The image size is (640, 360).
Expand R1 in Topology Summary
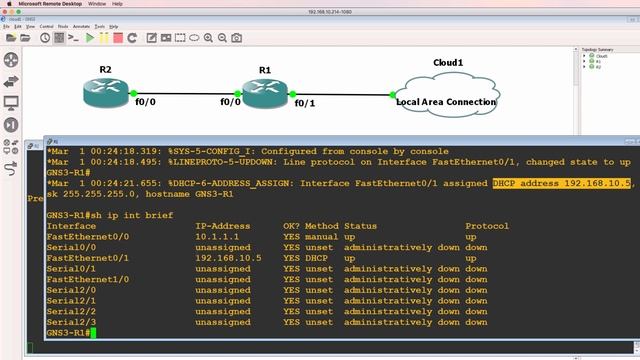coord(584,61)
